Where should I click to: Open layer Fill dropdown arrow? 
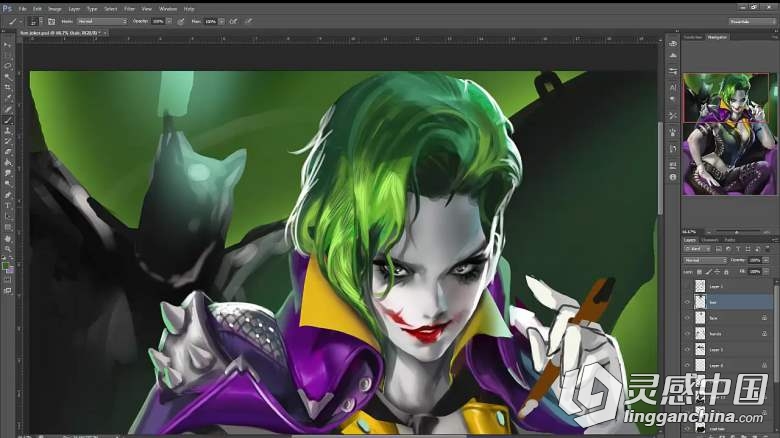tap(765, 272)
